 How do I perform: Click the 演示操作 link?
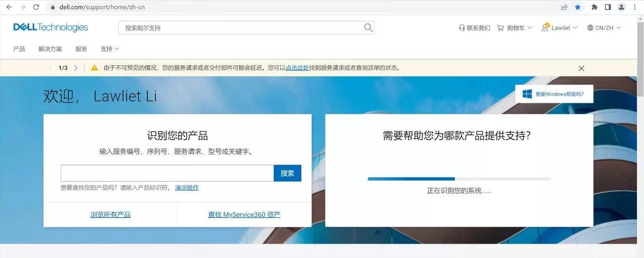tap(187, 188)
